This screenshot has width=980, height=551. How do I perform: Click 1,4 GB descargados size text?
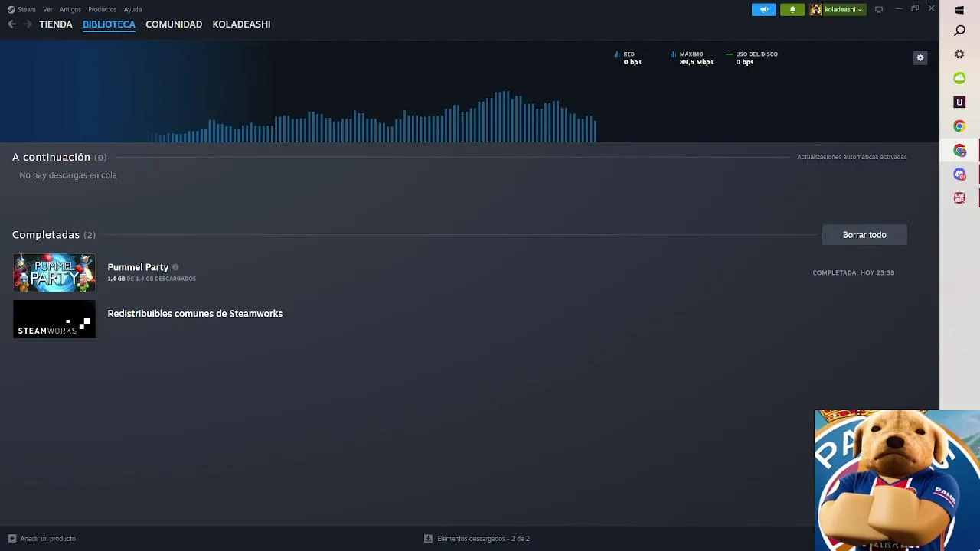point(152,279)
